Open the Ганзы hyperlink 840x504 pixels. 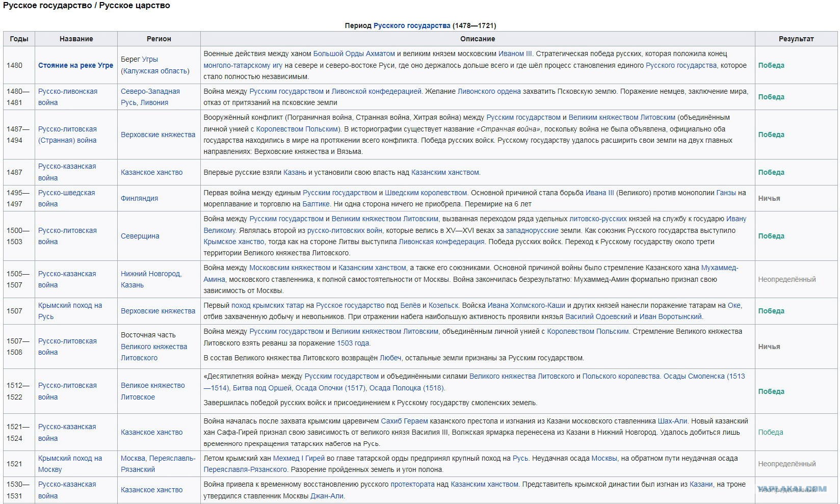click(726, 193)
